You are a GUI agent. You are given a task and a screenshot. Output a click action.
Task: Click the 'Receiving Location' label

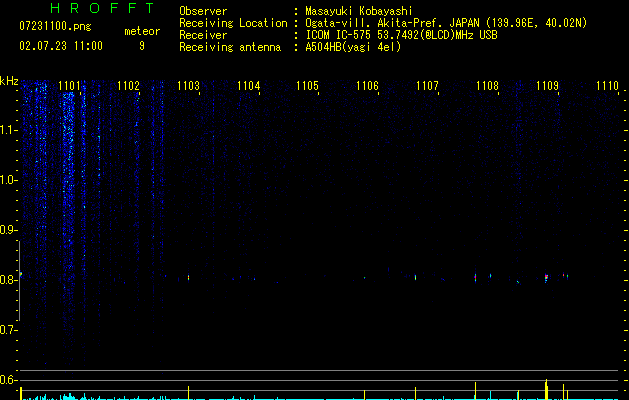pos(233,23)
